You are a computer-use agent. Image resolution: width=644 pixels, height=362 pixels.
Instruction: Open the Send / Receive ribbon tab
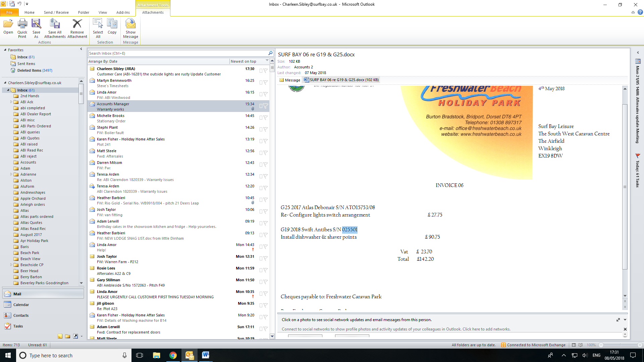[x=56, y=12]
